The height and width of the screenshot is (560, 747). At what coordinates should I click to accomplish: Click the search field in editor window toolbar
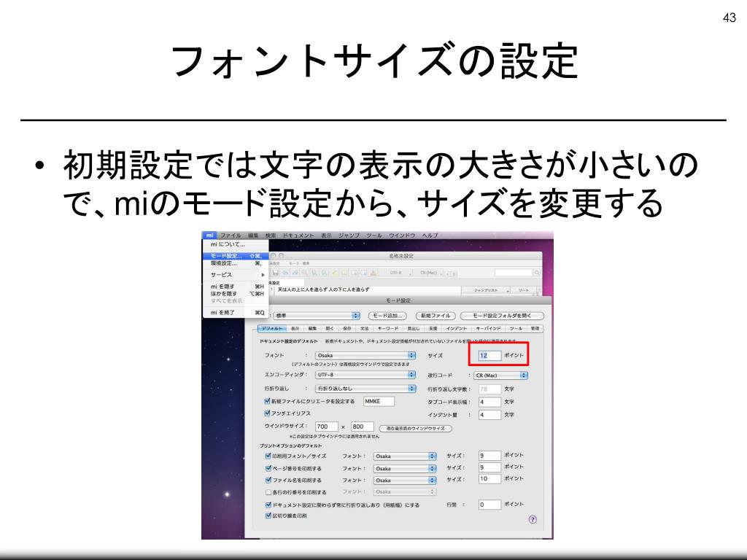pyautogui.click(x=514, y=273)
